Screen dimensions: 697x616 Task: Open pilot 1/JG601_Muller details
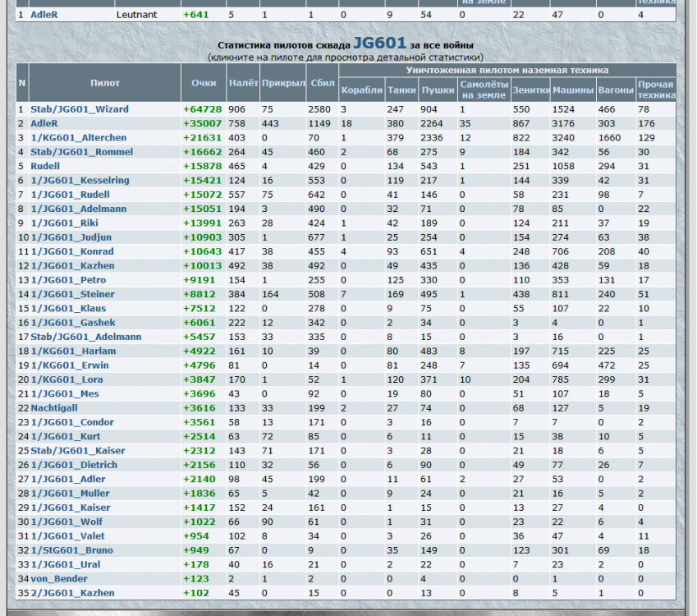click(71, 494)
